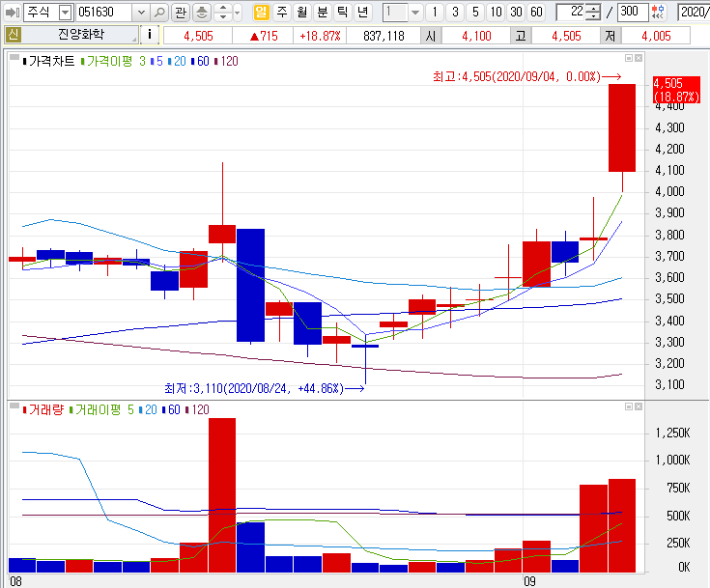Click the gray menu icon beside 거래량

(14, 406)
